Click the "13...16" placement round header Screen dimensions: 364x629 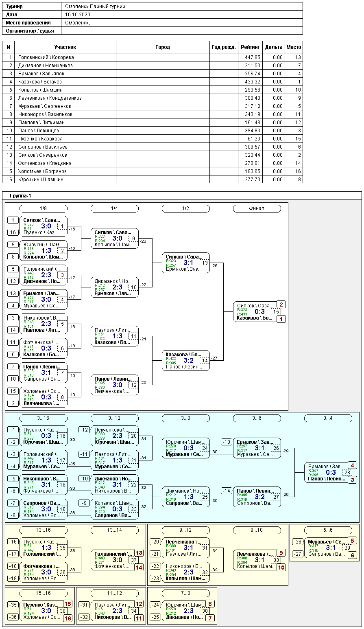pyautogui.click(x=43, y=530)
